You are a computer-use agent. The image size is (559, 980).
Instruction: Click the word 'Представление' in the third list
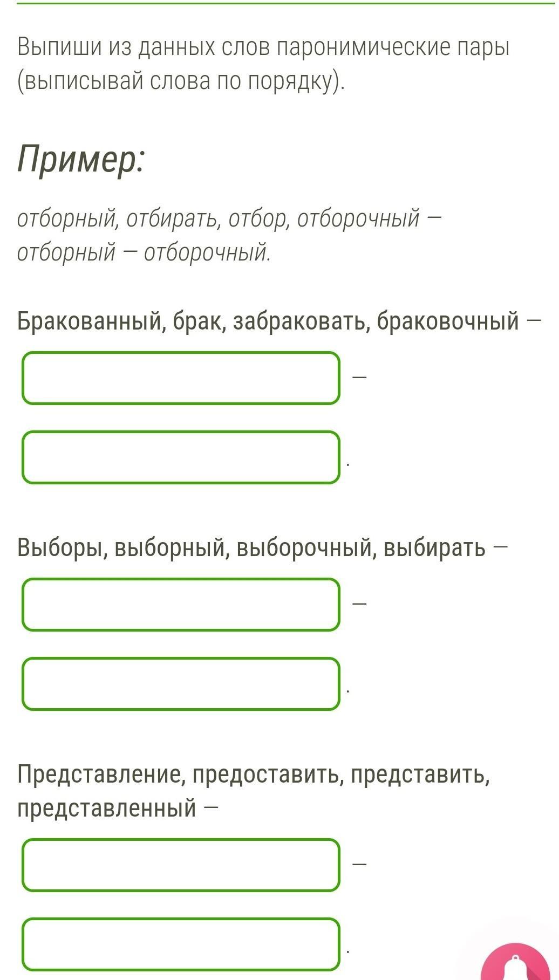(x=102, y=775)
